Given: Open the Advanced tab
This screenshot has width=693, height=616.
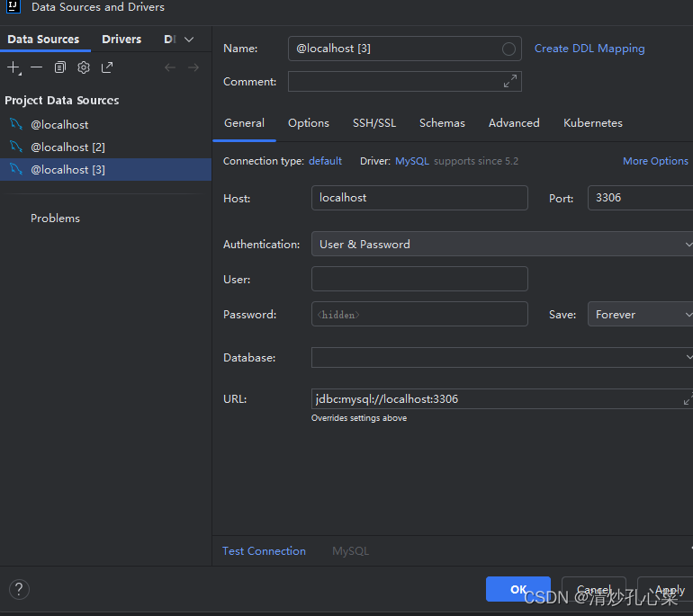Looking at the screenshot, I should tap(514, 123).
